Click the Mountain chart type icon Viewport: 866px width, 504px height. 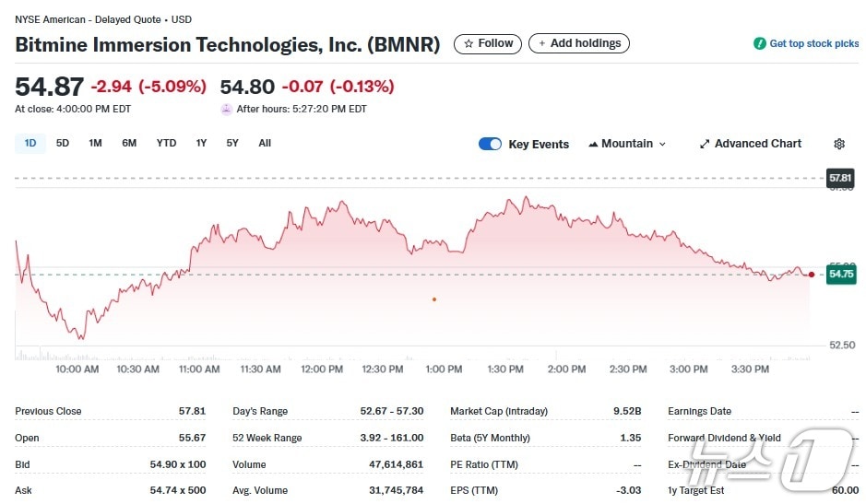[593, 144]
